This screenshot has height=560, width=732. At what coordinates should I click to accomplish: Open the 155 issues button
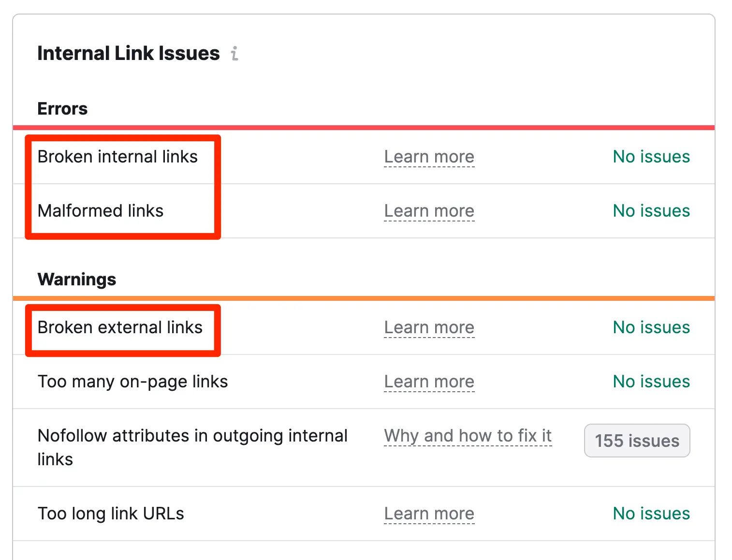(637, 441)
